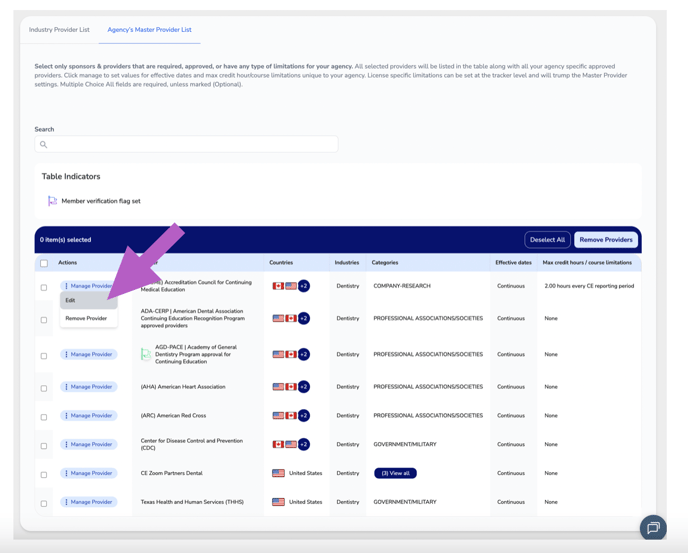Image resolution: width=688 pixels, height=553 pixels.
Task: Click +2 countries badge in ADA-CERP row
Action: 304,318
